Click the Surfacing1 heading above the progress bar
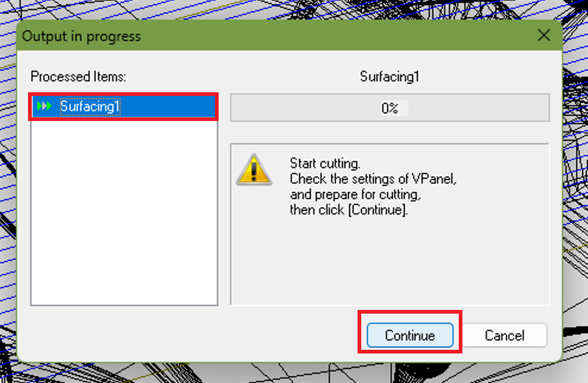 tap(389, 77)
